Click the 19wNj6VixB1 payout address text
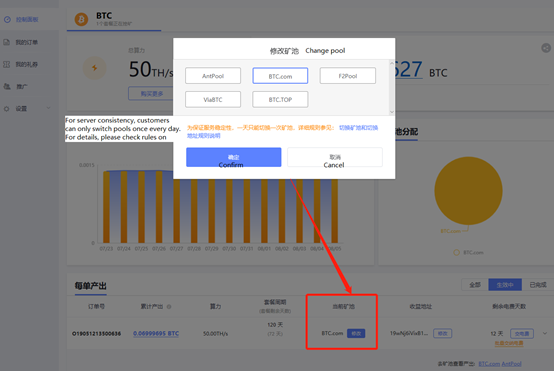Viewport: 554px width, 371px height. coord(409,333)
